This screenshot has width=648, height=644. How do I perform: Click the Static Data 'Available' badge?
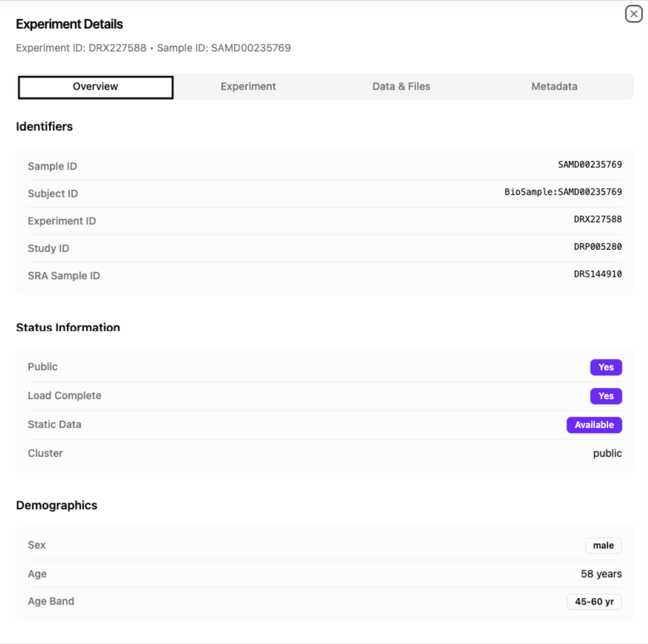click(x=594, y=425)
